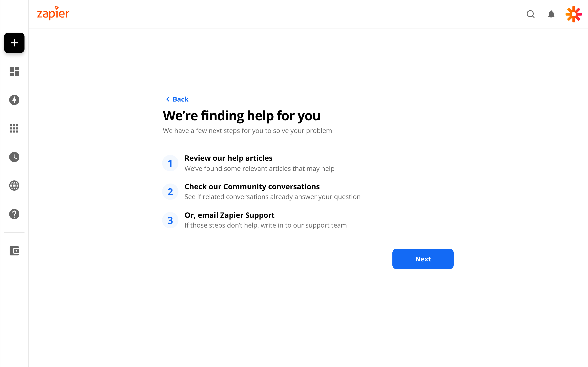The image size is (588, 367).
Task: Click the numbered circle for step 1
Action: [x=170, y=163]
